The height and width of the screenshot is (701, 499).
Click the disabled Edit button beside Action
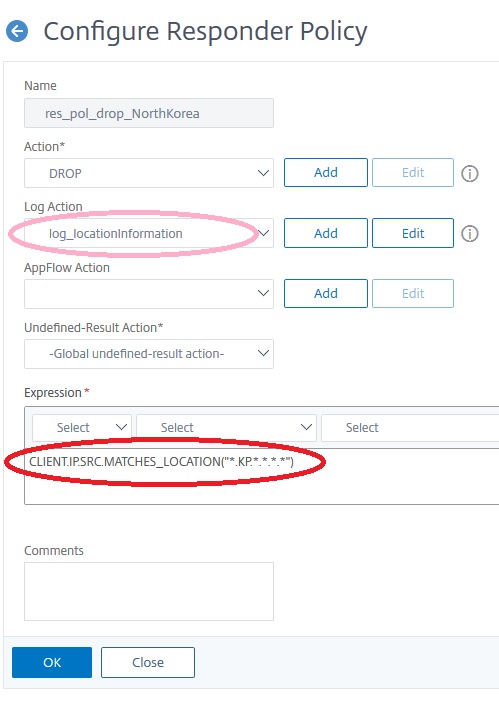pyautogui.click(x=413, y=173)
